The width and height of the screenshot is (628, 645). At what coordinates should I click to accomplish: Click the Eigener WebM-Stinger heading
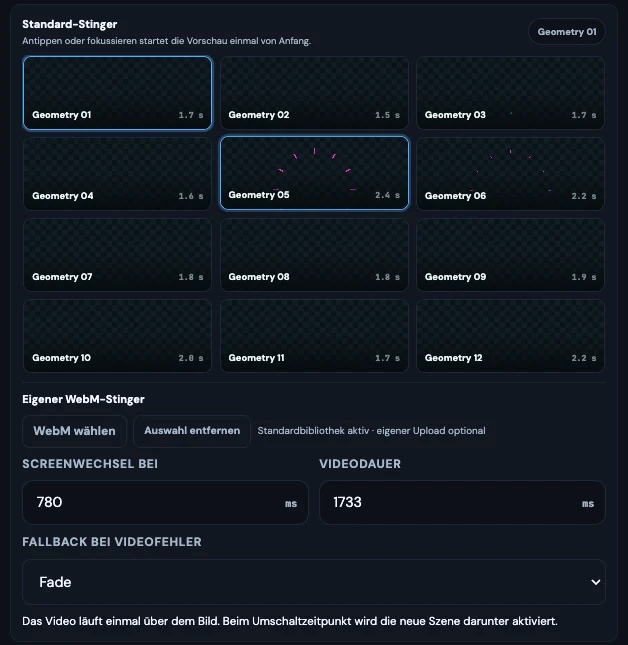83,399
